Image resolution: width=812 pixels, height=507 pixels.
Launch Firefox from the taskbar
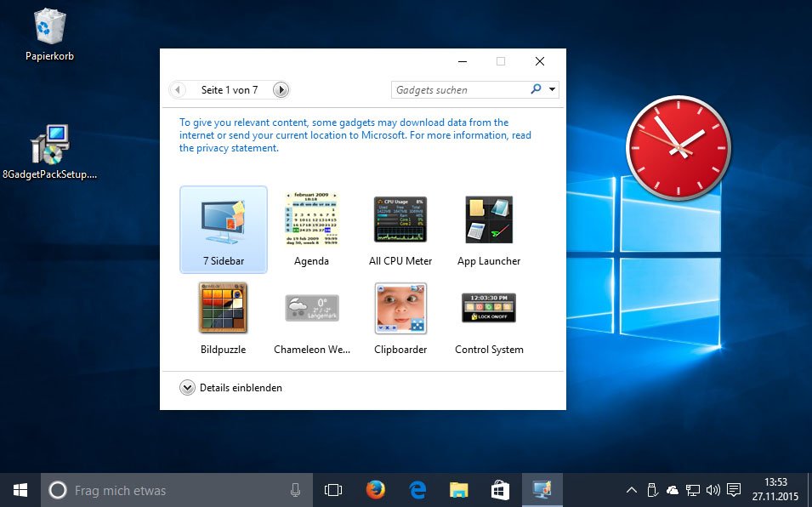tap(375, 490)
